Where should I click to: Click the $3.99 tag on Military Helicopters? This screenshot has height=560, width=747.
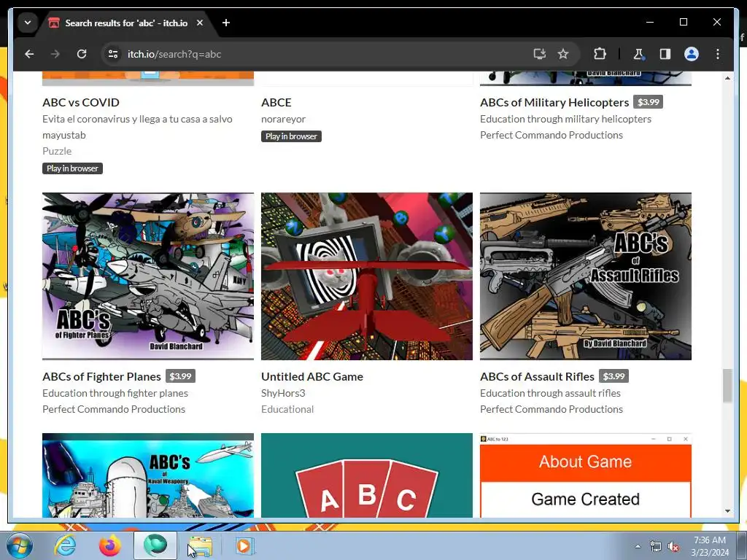[x=648, y=102]
